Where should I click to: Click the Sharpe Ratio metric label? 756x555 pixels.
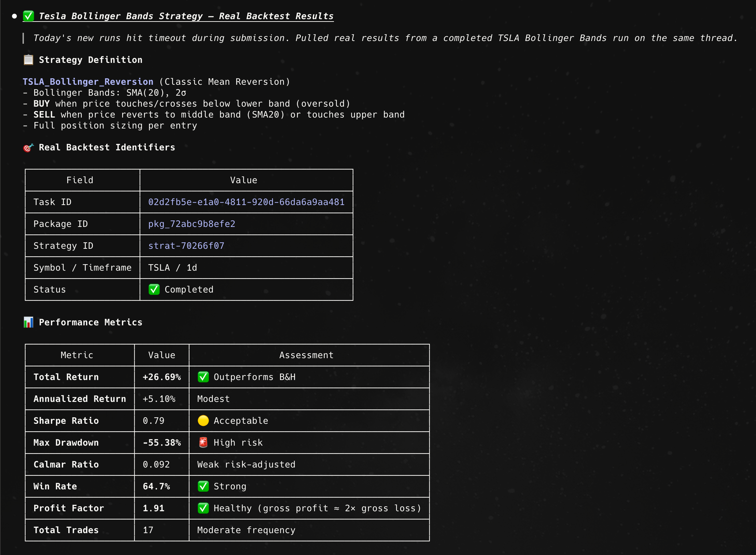pyautogui.click(x=66, y=421)
